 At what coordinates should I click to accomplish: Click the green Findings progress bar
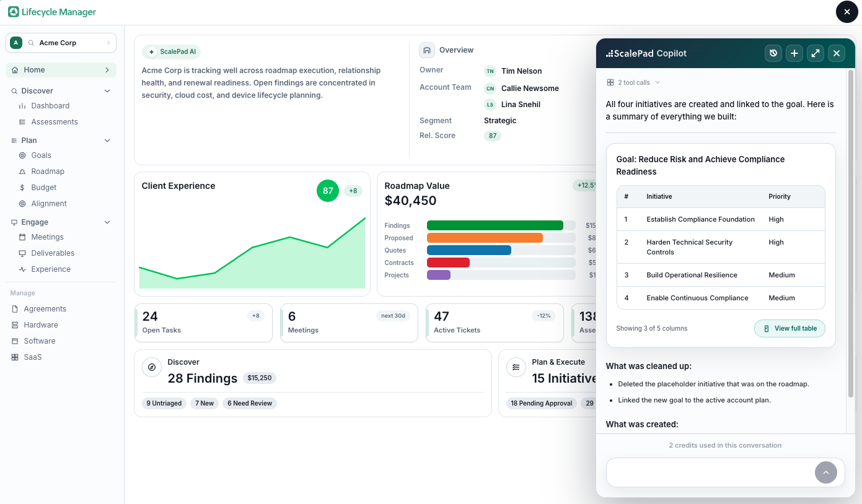[495, 225]
